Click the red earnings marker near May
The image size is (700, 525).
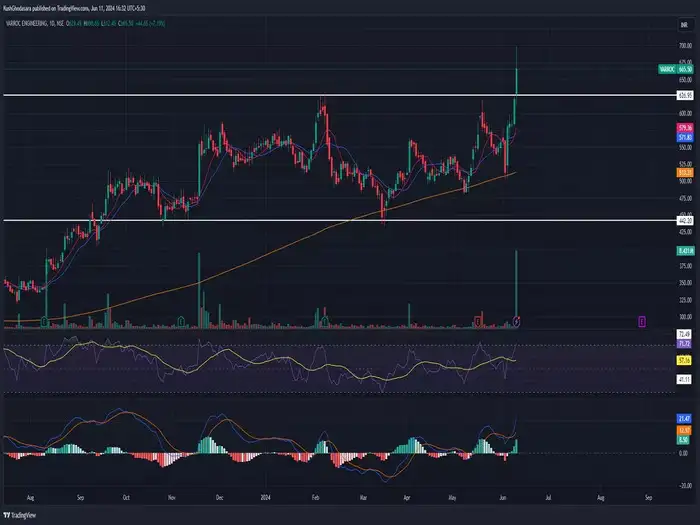[x=478, y=320]
